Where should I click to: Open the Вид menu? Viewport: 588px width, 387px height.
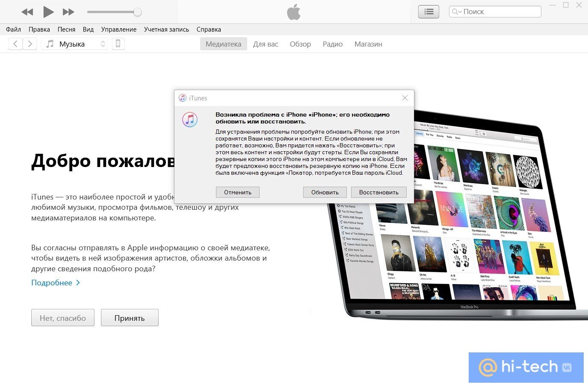(x=88, y=29)
